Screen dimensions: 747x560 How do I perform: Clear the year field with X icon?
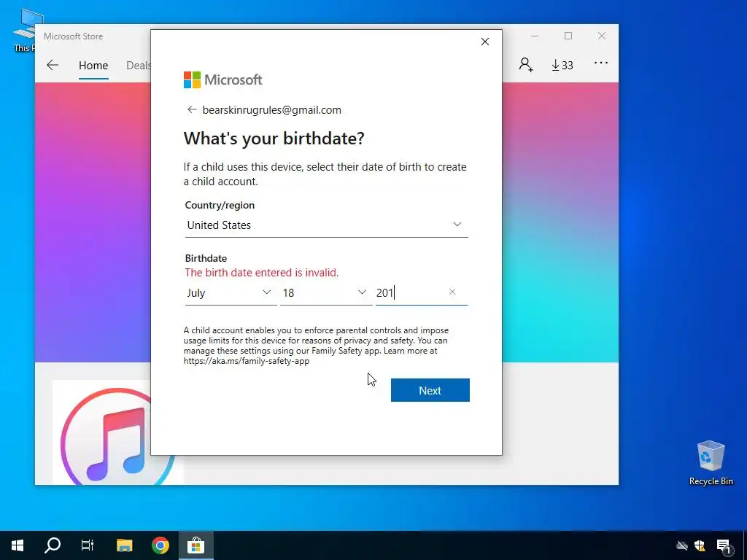pyautogui.click(x=452, y=292)
